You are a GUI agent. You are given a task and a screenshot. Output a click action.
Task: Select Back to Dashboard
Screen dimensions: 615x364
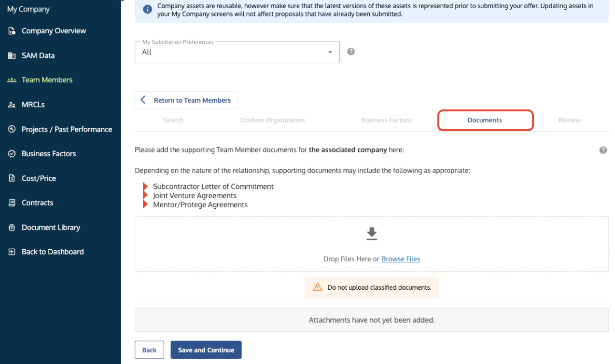53,252
